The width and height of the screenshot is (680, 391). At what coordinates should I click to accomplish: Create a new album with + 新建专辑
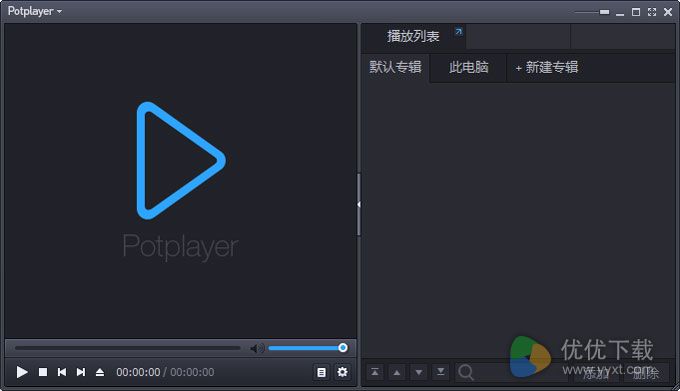tap(546, 67)
